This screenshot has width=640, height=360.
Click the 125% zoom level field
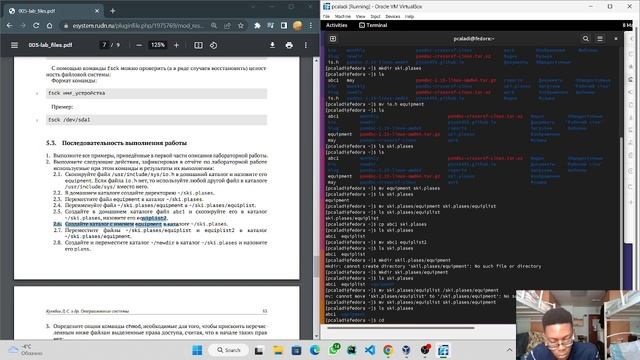[x=158, y=45]
